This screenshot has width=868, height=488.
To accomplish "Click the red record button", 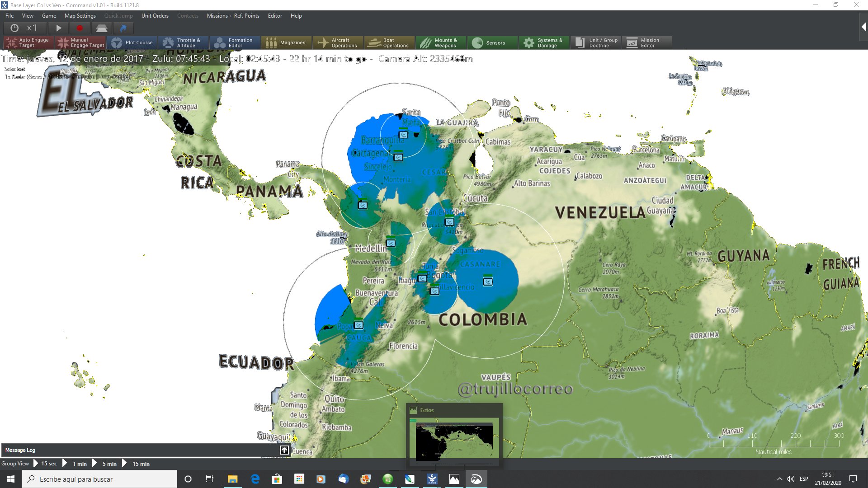I will [80, 28].
